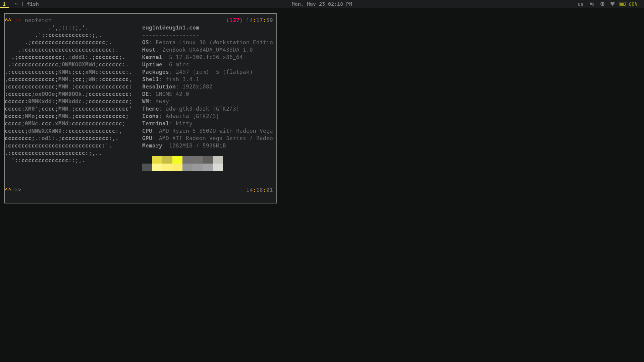644x362 pixels.
Task: Click the empty fish prompt at the bottom
Action: click(x=13, y=190)
